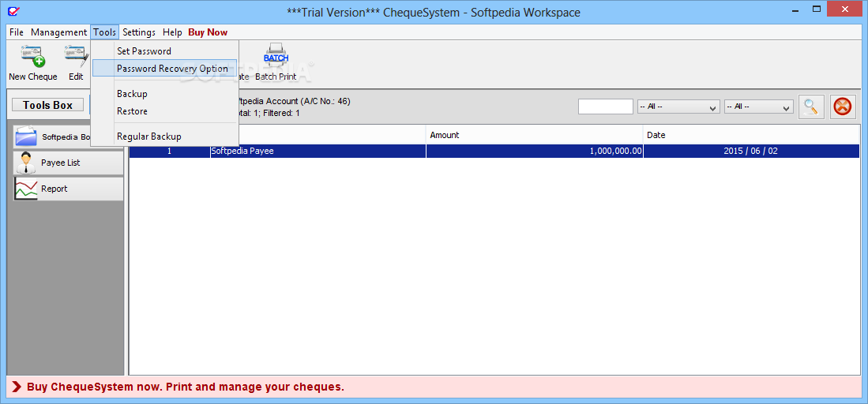Close the Tools menu via menu bar

[x=104, y=32]
